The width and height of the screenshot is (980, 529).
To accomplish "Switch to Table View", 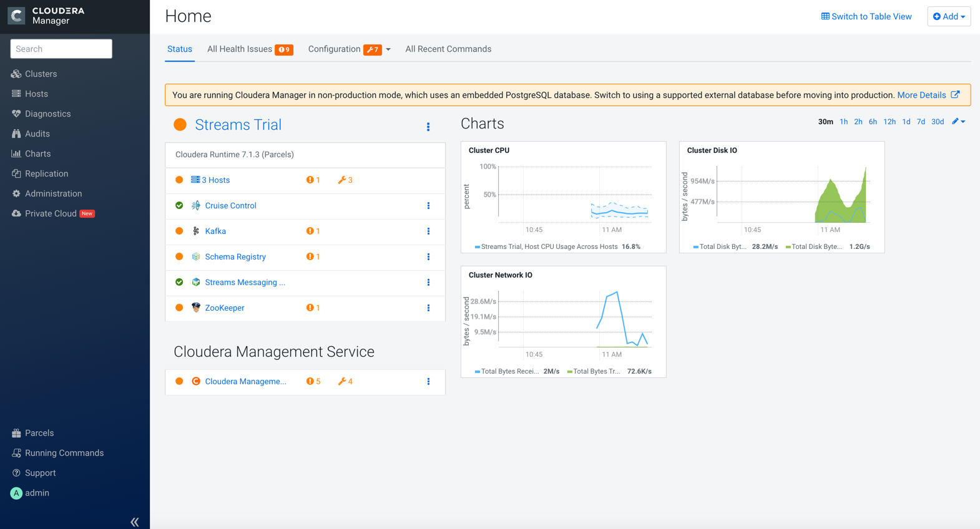I will [866, 17].
